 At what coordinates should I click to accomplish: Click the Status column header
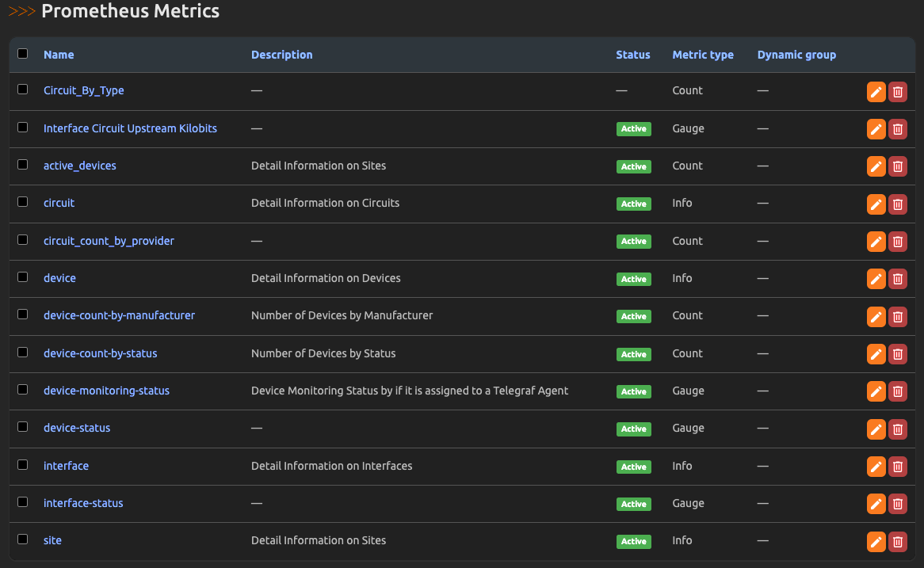tap(632, 55)
